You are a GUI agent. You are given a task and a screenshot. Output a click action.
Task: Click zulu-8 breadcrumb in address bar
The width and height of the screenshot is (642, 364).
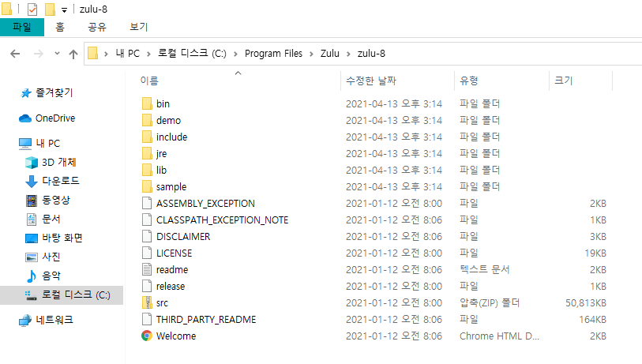click(371, 54)
